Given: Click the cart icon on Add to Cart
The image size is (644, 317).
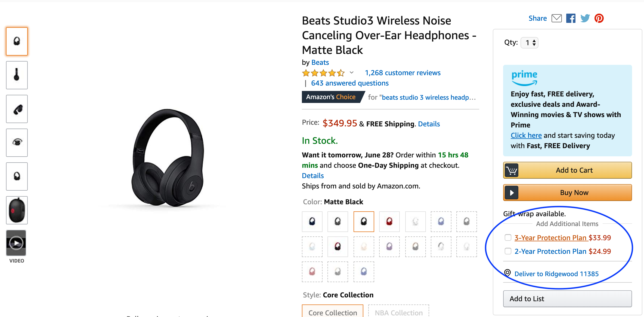Looking at the screenshot, I should coord(512,170).
